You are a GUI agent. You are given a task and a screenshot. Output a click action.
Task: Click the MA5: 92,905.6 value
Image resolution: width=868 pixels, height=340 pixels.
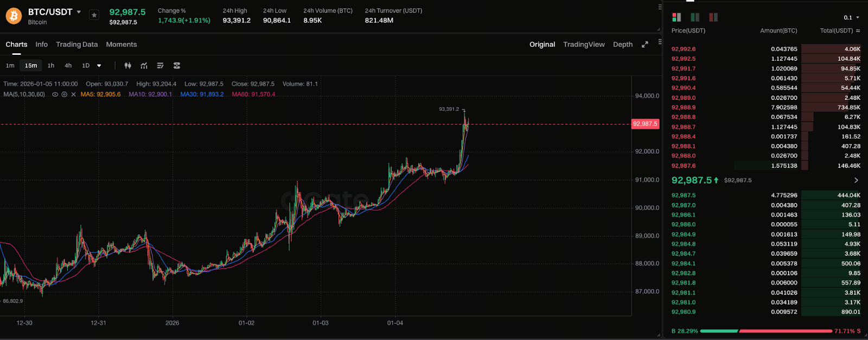click(x=100, y=95)
